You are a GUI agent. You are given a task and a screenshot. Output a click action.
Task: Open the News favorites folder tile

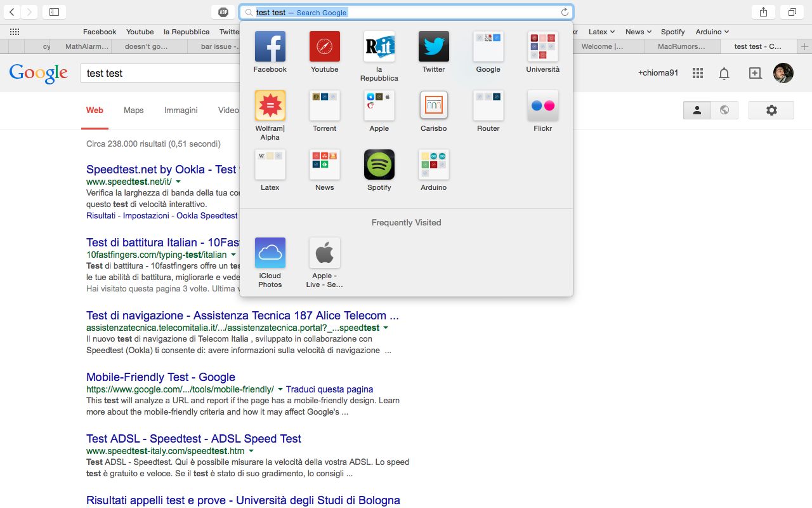click(x=325, y=164)
